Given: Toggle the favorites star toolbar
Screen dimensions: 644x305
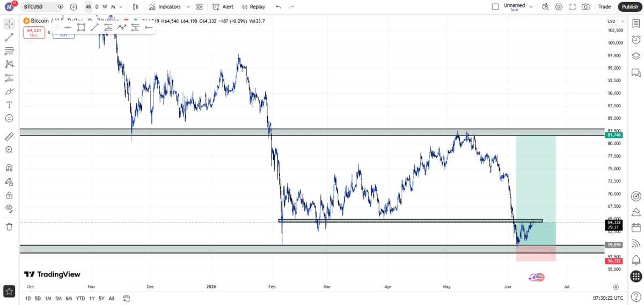Looking at the screenshot, I should click(9, 292).
